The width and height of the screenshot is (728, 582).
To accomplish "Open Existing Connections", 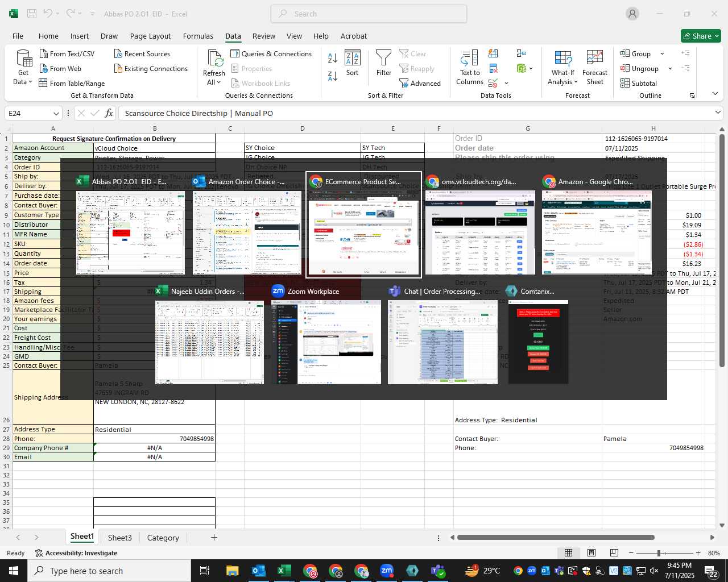I will point(151,68).
